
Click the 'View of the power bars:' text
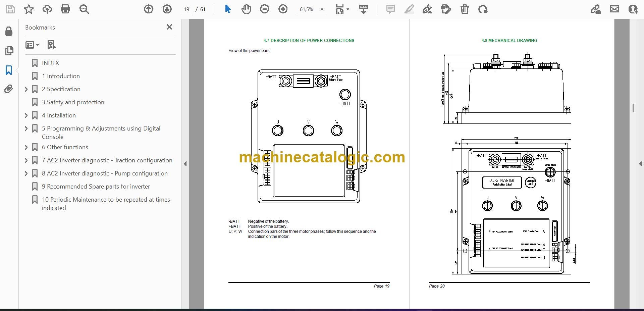click(249, 51)
